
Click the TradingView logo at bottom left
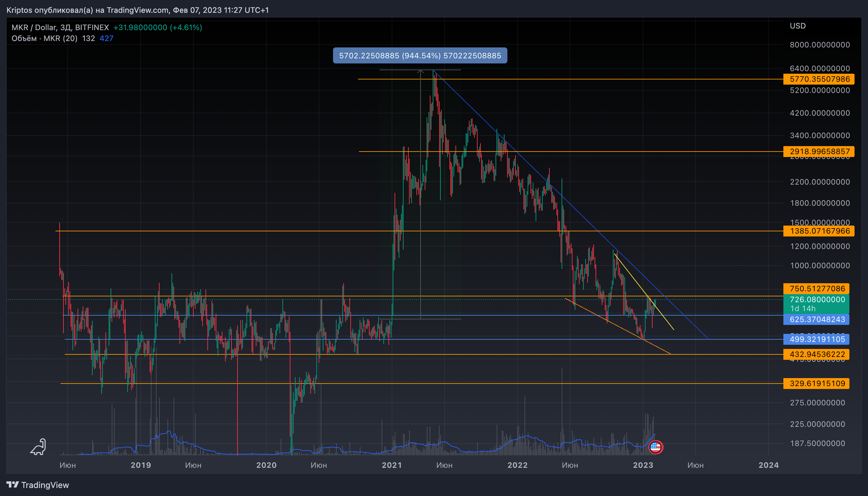pyautogui.click(x=38, y=485)
